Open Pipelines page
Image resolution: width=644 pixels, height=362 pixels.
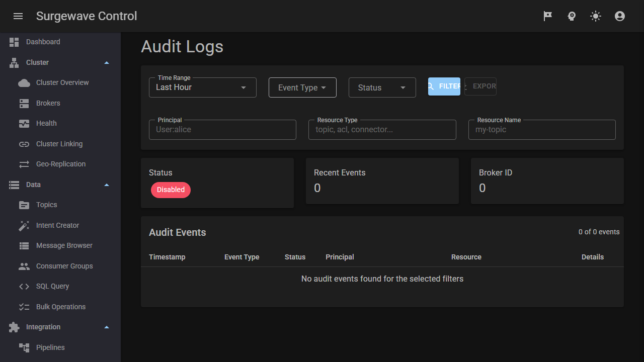pyautogui.click(x=60, y=348)
